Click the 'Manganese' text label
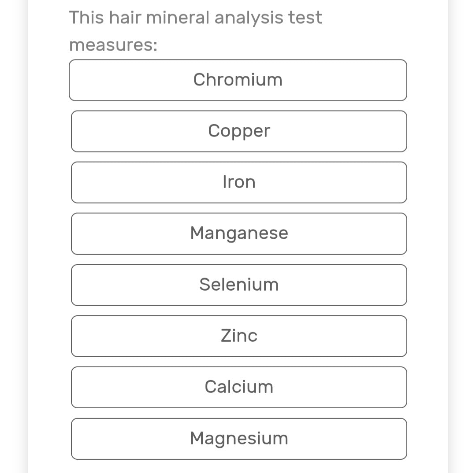The image size is (476, 473). 239,233
